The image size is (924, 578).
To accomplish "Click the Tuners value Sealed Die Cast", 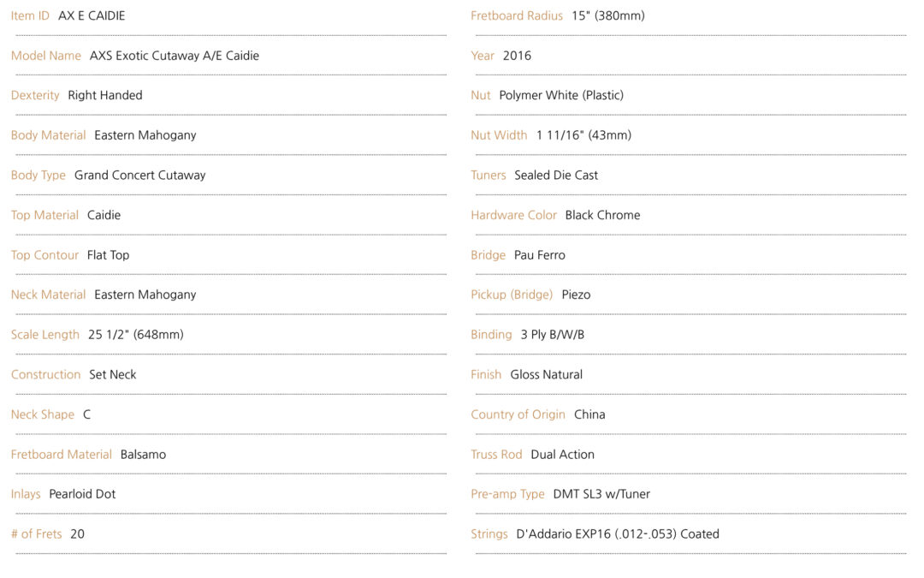I will (x=556, y=176).
